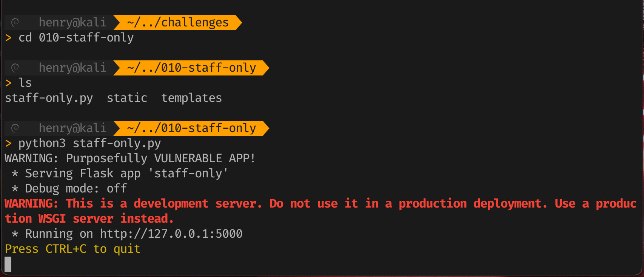Click the Press CTRL+C to quit text

pos(72,249)
